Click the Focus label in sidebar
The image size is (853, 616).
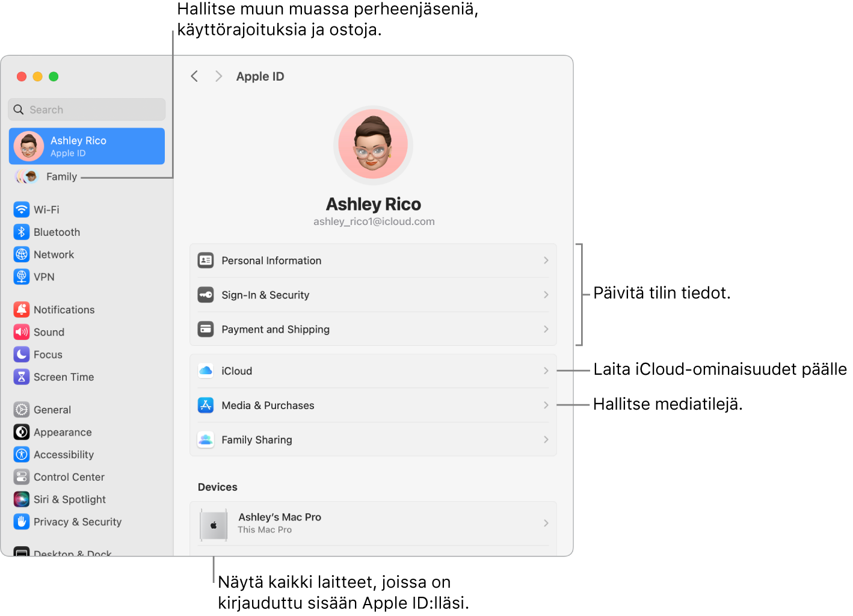pos(48,354)
